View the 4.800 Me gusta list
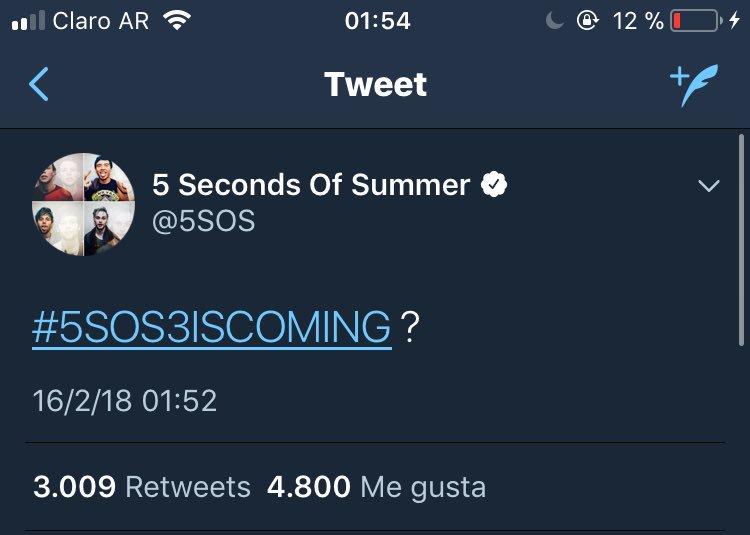The image size is (750, 535). click(x=376, y=488)
